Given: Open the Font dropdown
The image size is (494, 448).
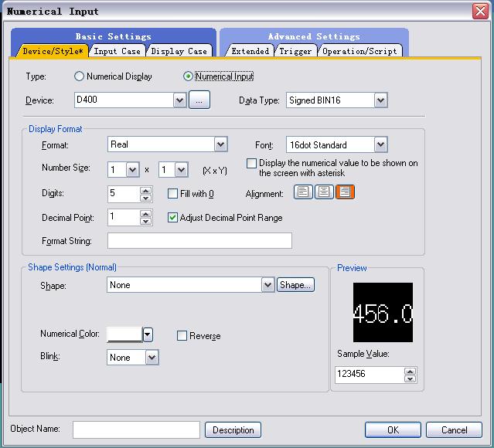Looking at the screenshot, I should (x=380, y=144).
